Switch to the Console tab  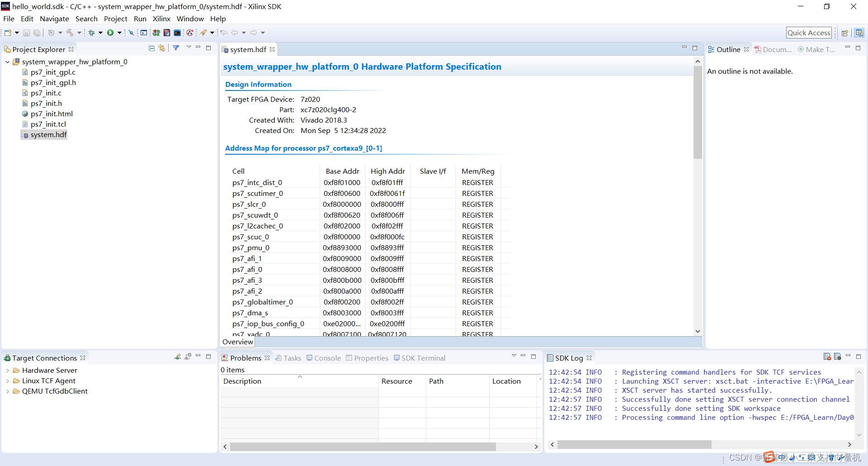324,358
